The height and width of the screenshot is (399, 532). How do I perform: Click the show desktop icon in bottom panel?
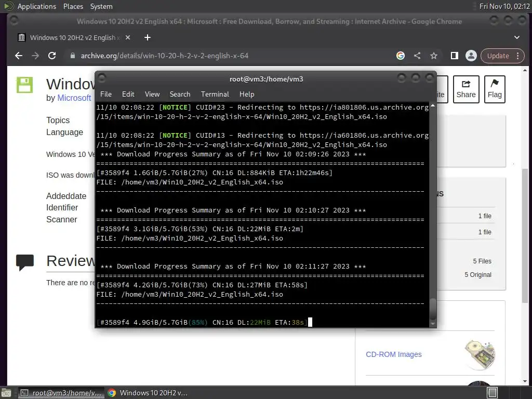(x=6, y=393)
